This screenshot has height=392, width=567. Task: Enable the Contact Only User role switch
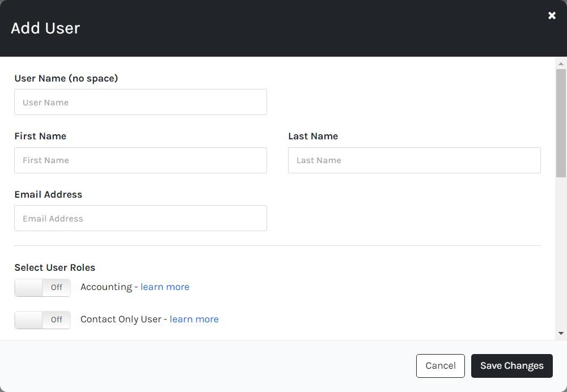(43, 319)
